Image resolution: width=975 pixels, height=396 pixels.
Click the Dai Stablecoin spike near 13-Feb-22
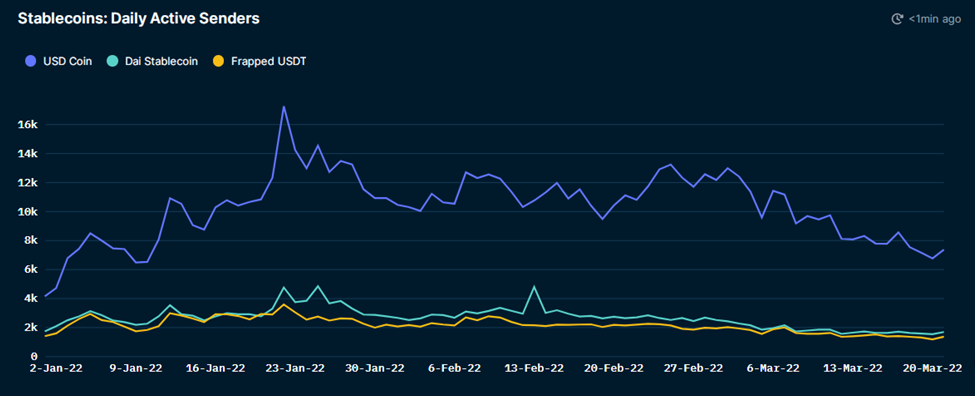pos(534,287)
